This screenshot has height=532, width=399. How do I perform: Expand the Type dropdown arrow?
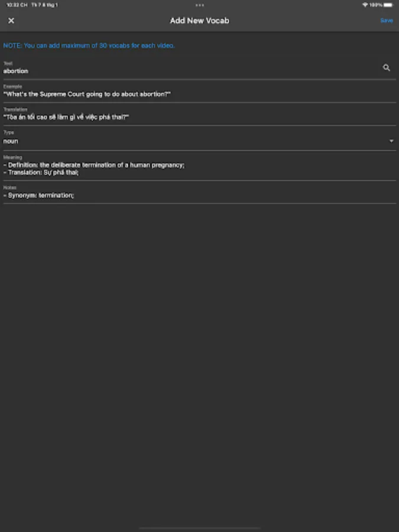(391, 141)
